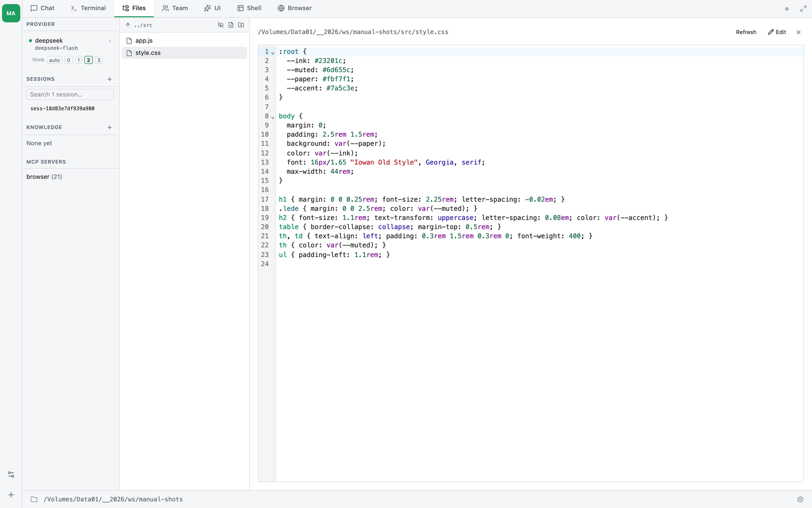812x508 pixels.
Task: Create a new file icon
Action: click(231, 25)
